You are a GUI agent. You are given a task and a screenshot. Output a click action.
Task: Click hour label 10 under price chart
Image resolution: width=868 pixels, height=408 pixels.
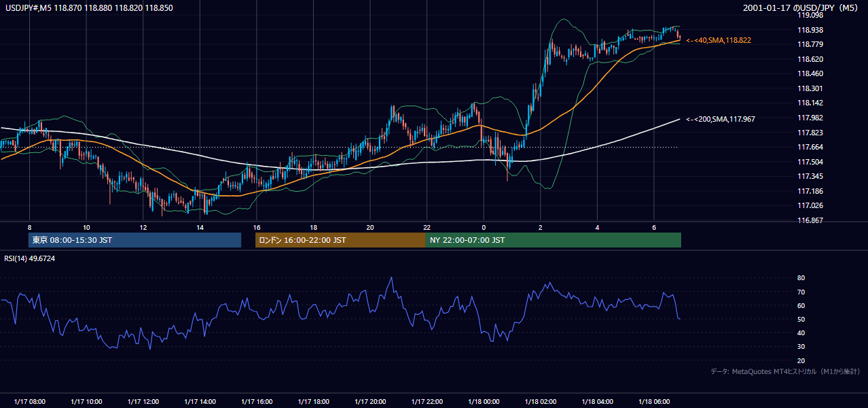coord(86,227)
